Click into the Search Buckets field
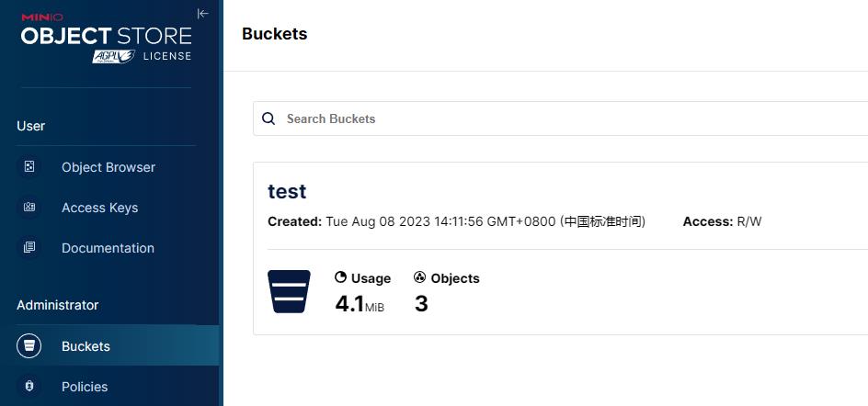This screenshot has width=868, height=406. pos(552,118)
